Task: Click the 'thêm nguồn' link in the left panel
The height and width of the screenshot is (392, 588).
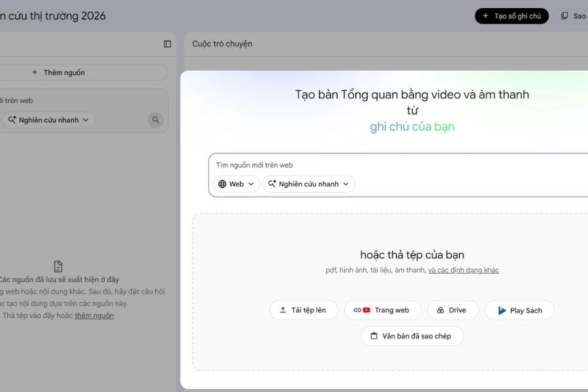Action: click(x=94, y=316)
